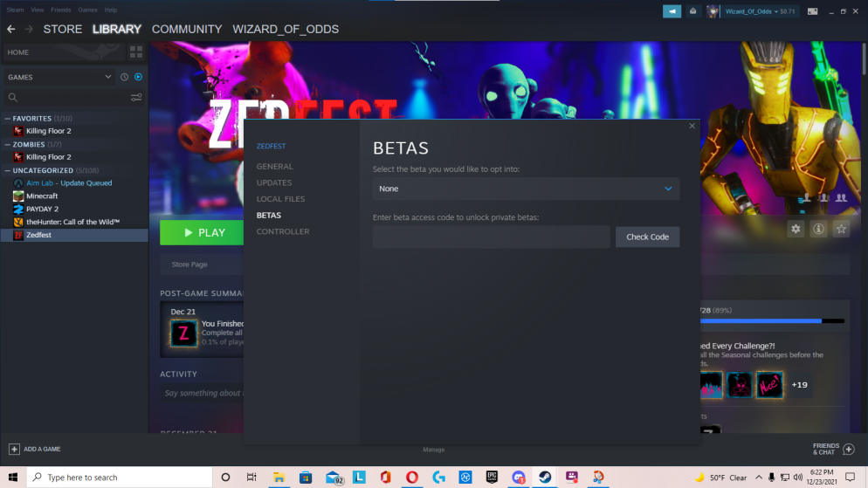
Task: Click the Wizard_Of_Odds avatar icon
Action: point(713,11)
